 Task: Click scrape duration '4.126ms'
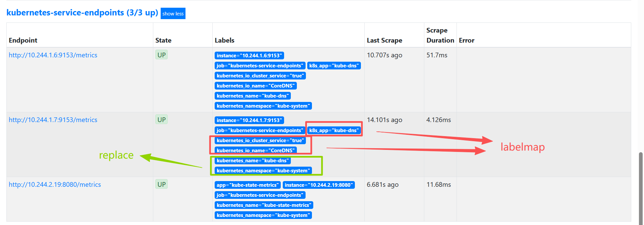coord(439,120)
